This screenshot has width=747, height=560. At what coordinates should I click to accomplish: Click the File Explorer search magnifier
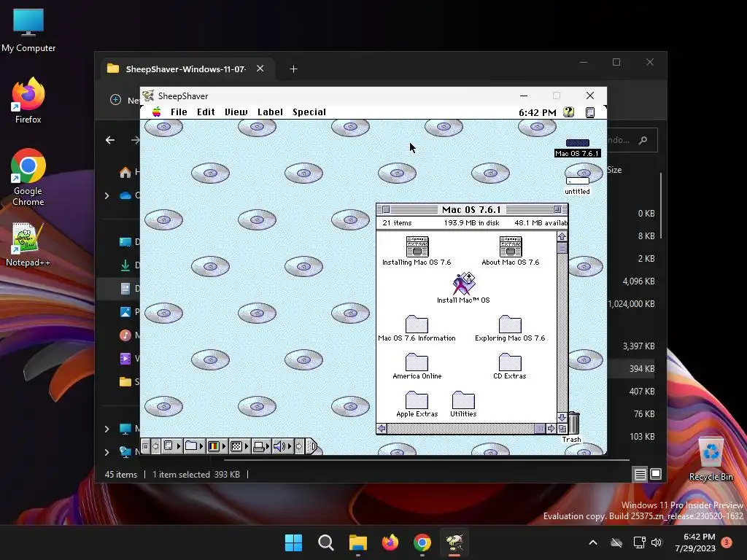click(x=643, y=140)
